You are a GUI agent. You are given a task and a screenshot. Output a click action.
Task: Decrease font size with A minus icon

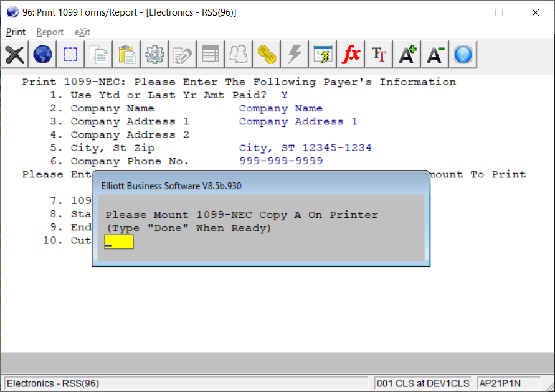coord(435,54)
